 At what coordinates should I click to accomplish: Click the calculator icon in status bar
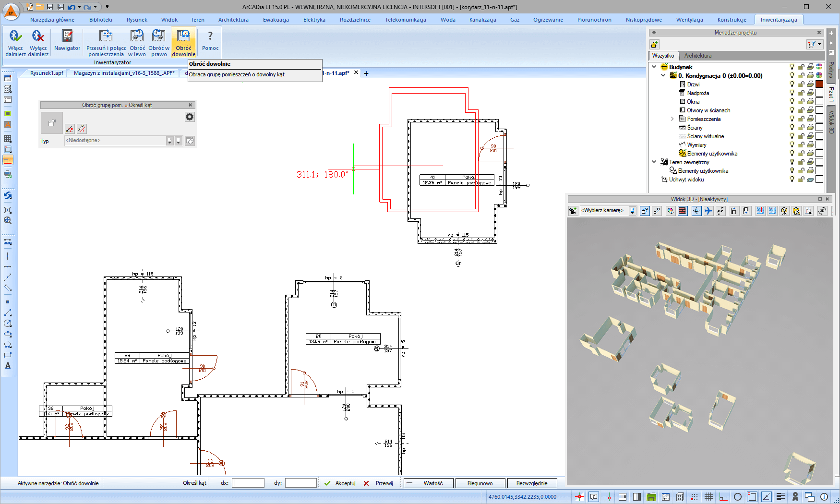[x=680, y=497]
